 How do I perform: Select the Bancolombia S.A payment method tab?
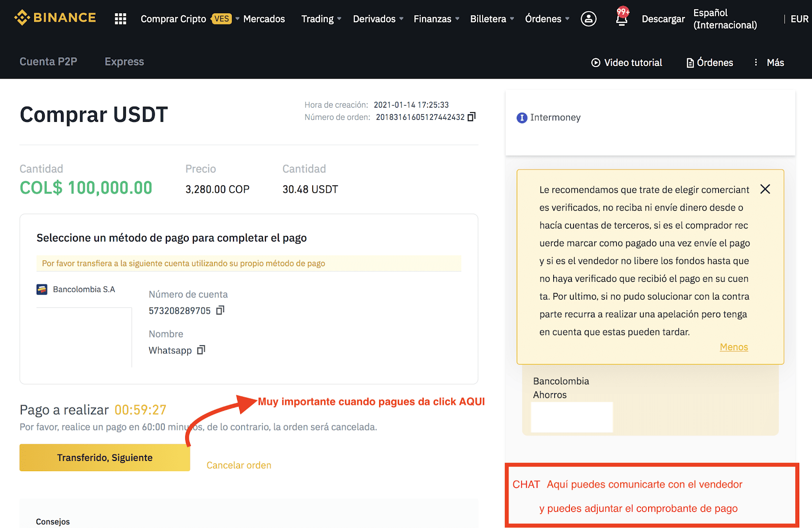point(76,289)
